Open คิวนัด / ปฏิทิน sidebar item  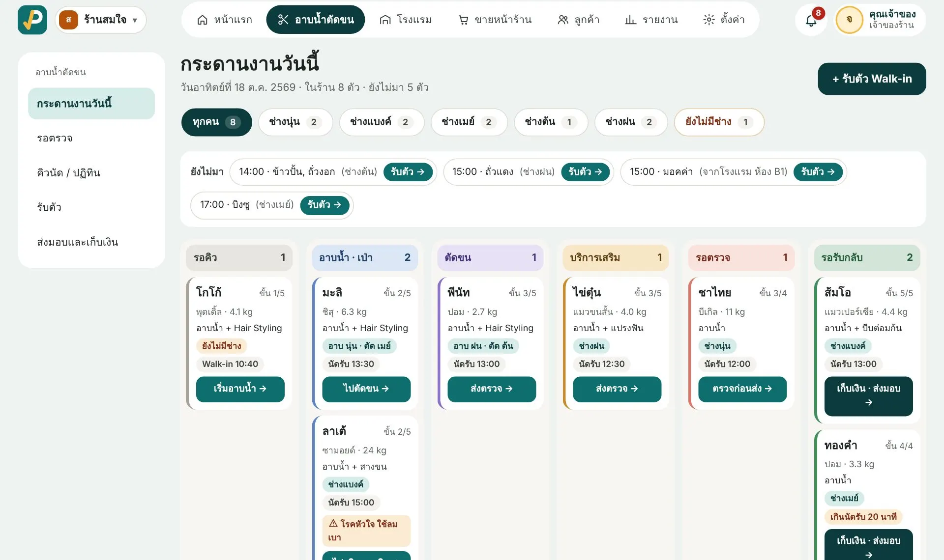coord(91,172)
